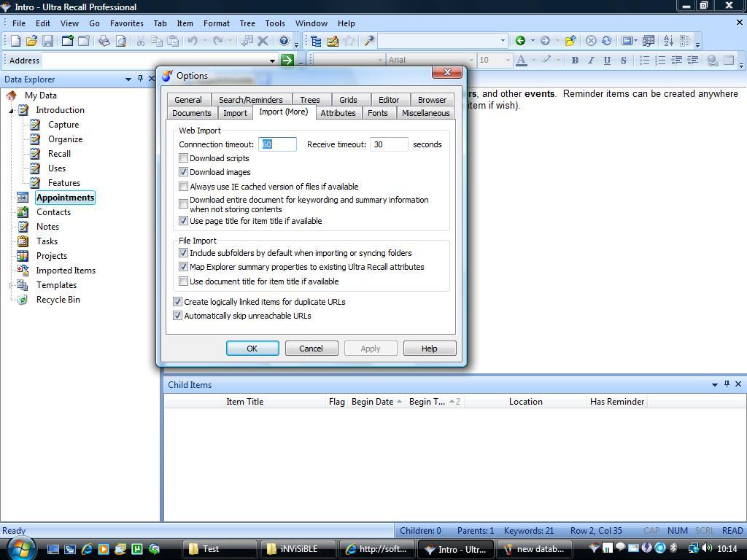Enable Use document title for item title
The width and height of the screenshot is (747, 560).
[x=183, y=281]
